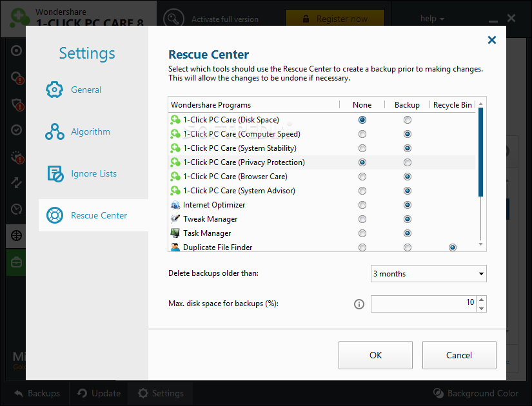Click the list scroll up arrow
Viewport: 532px width, 406px height.
click(x=480, y=104)
